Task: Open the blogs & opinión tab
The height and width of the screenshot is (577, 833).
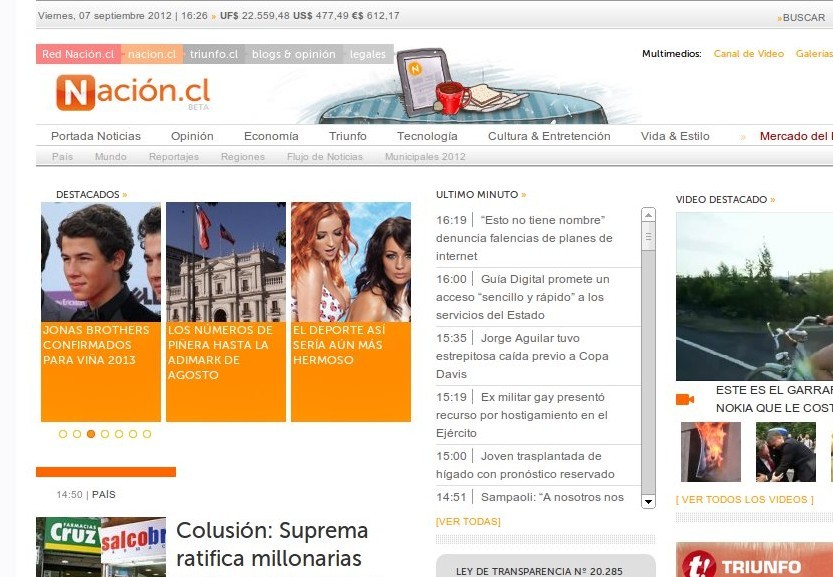Action: [x=294, y=54]
